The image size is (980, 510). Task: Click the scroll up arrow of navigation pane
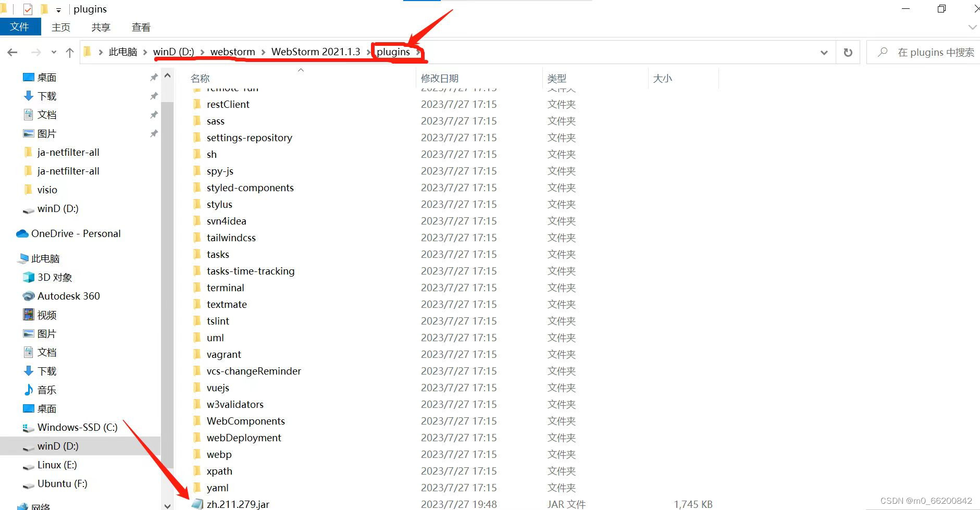pos(167,76)
